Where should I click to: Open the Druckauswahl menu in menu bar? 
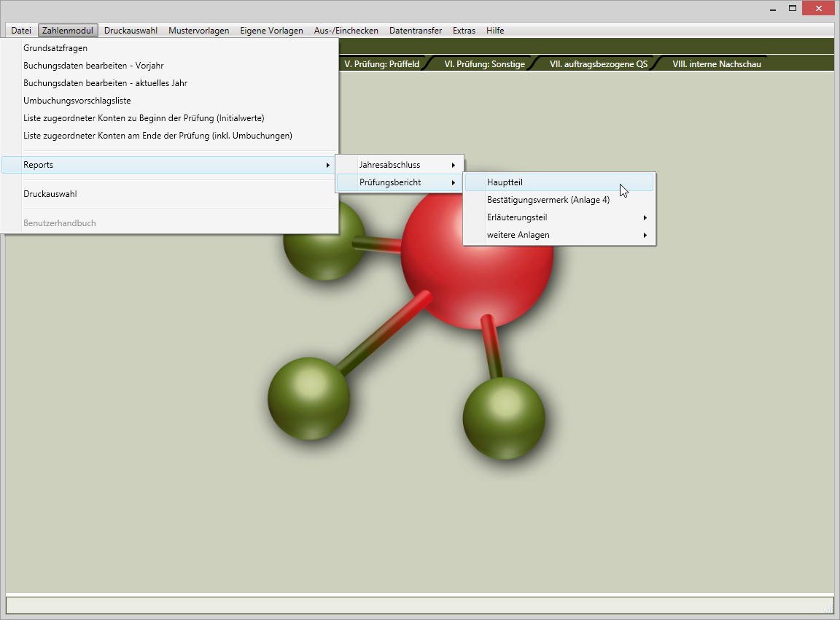pos(131,31)
